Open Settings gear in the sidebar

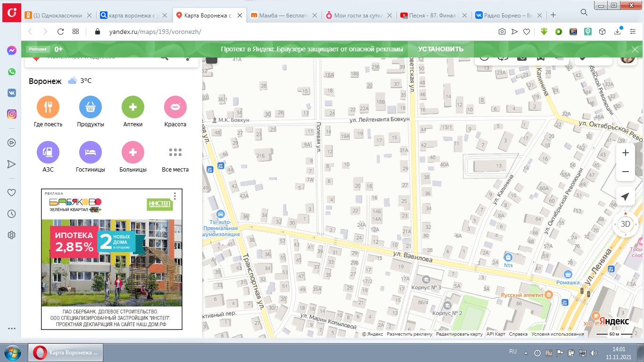tap(12, 235)
